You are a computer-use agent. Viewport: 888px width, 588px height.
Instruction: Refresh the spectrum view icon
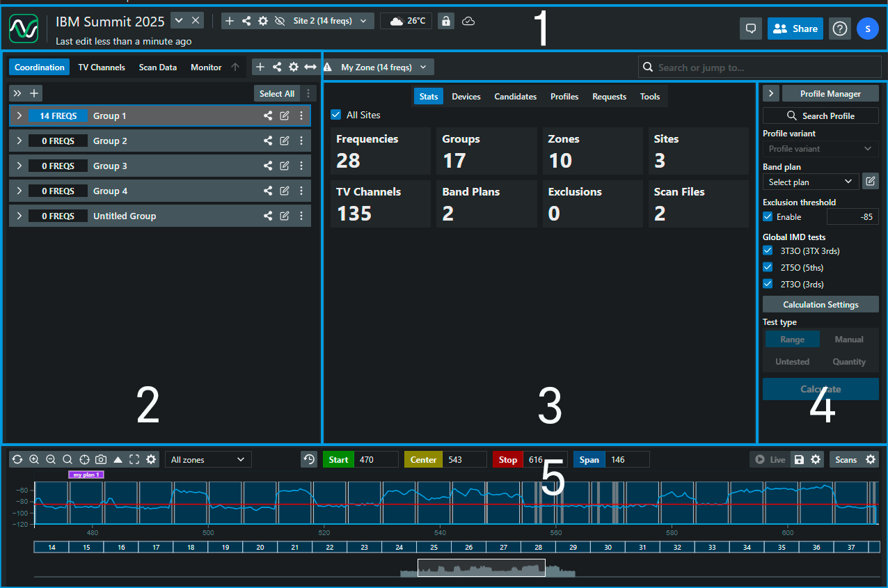click(17, 459)
